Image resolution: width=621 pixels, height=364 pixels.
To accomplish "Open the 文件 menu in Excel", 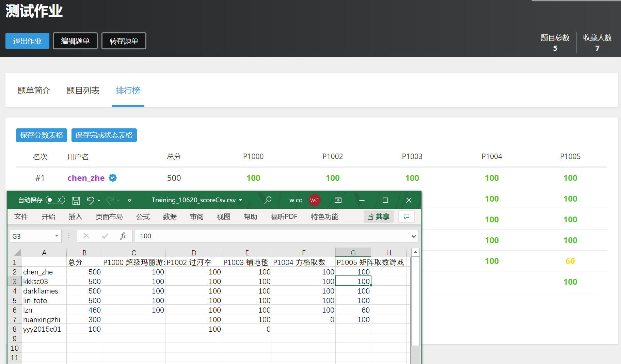I will (x=21, y=217).
